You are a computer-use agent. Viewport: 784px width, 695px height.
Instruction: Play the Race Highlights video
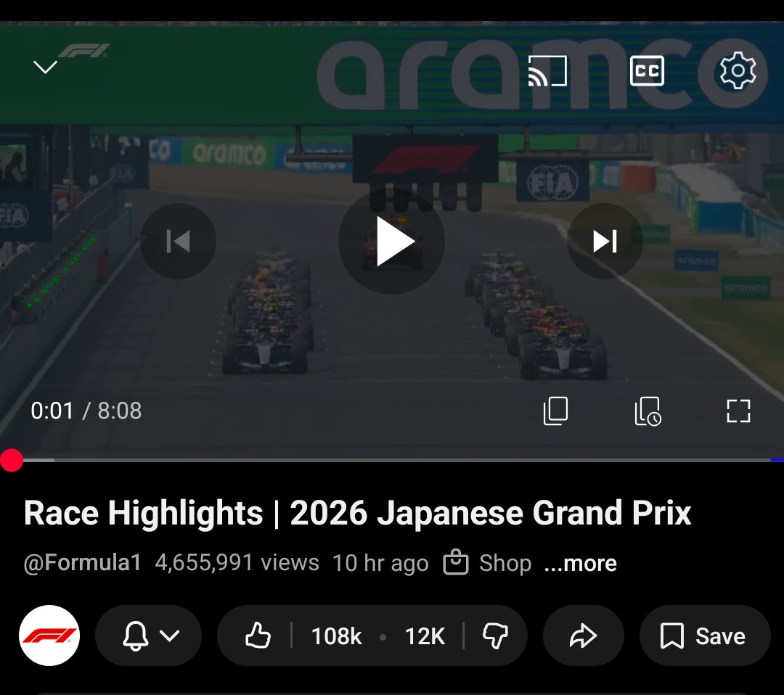tap(391, 242)
